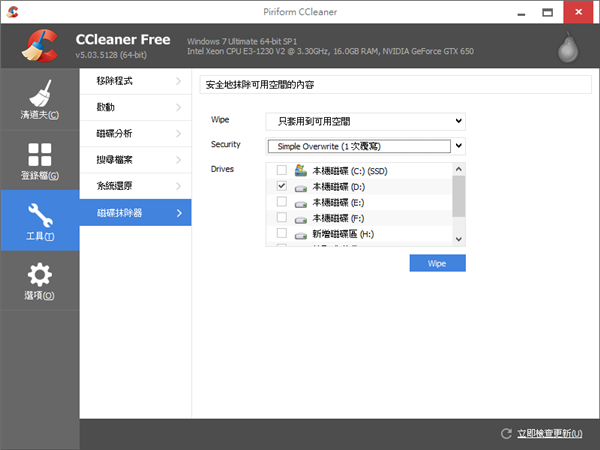Expand chevron next to 啟動

pyautogui.click(x=178, y=107)
